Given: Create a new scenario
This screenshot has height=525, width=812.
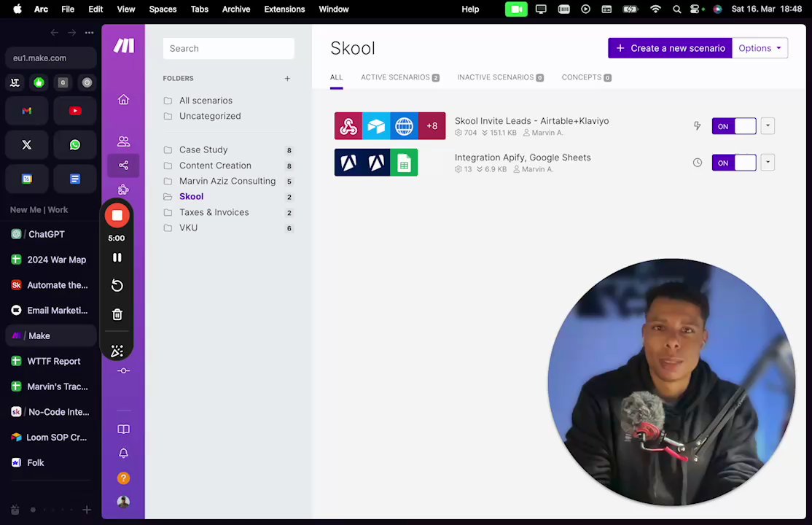Looking at the screenshot, I should [x=670, y=48].
